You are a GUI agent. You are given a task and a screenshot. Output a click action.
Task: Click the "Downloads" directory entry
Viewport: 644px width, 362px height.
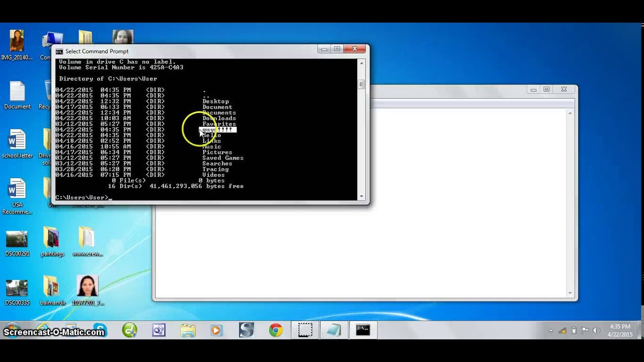pos(219,119)
